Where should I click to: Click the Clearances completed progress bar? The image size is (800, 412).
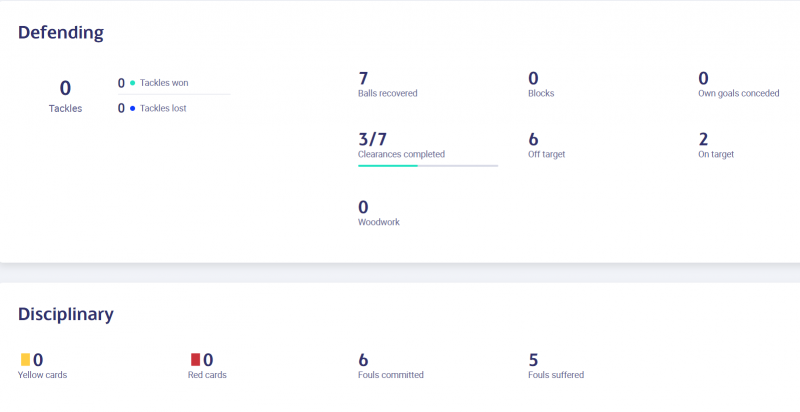pyautogui.click(x=427, y=165)
